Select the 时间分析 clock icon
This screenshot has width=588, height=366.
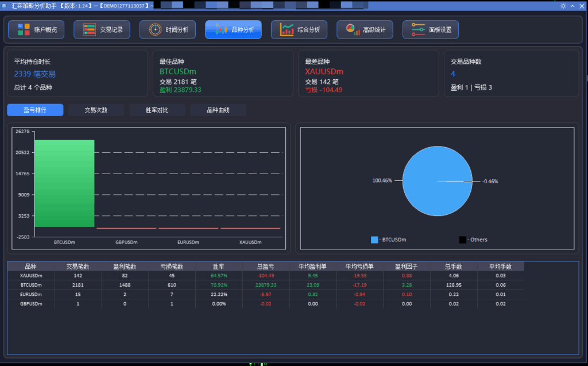pos(155,30)
